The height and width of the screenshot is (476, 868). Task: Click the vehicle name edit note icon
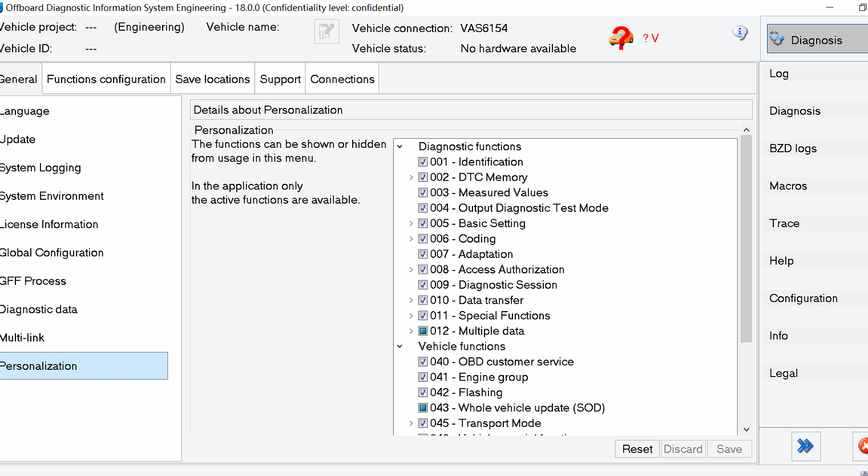326,31
